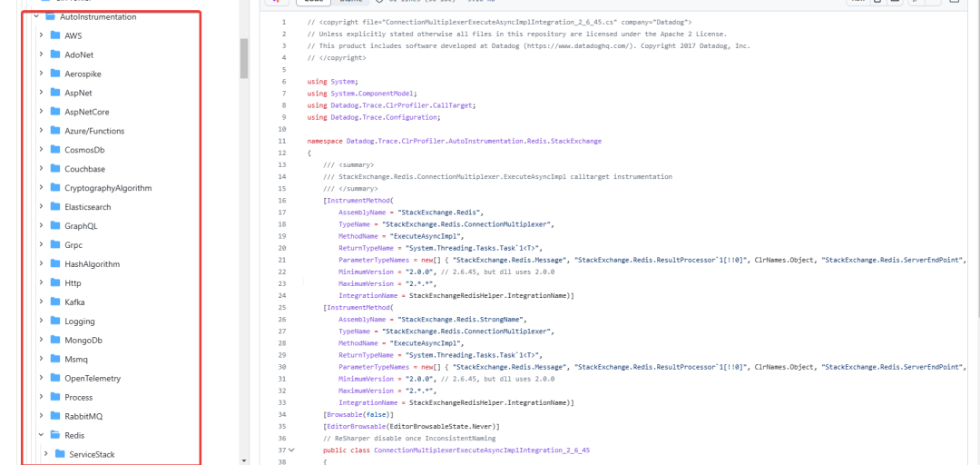The height and width of the screenshot is (465, 980).
Task: Click the AdoNet folder icon
Action: [x=55, y=54]
